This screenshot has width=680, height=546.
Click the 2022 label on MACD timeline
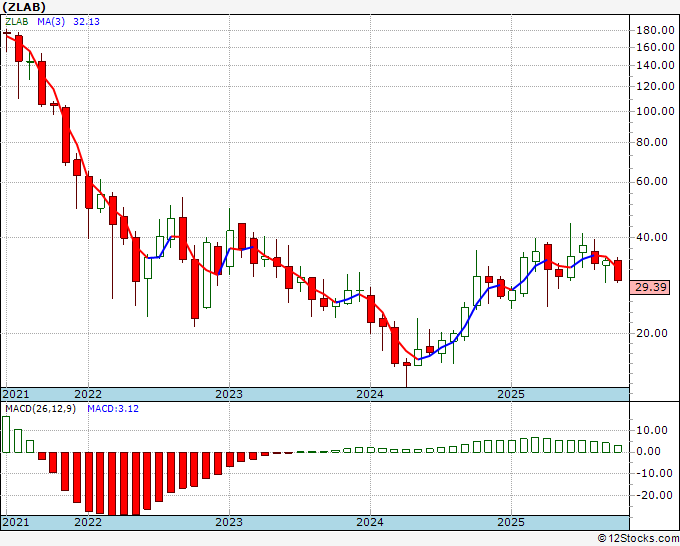click(x=88, y=522)
